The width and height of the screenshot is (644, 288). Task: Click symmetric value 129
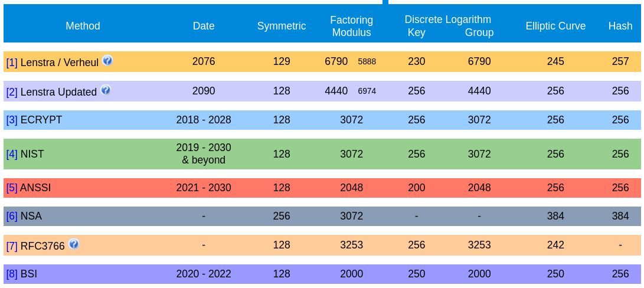coord(282,61)
